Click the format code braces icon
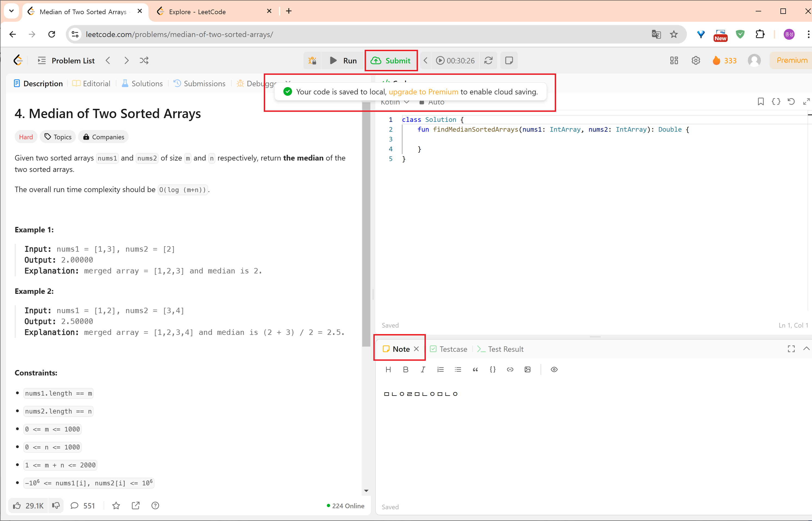 [776, 101]
